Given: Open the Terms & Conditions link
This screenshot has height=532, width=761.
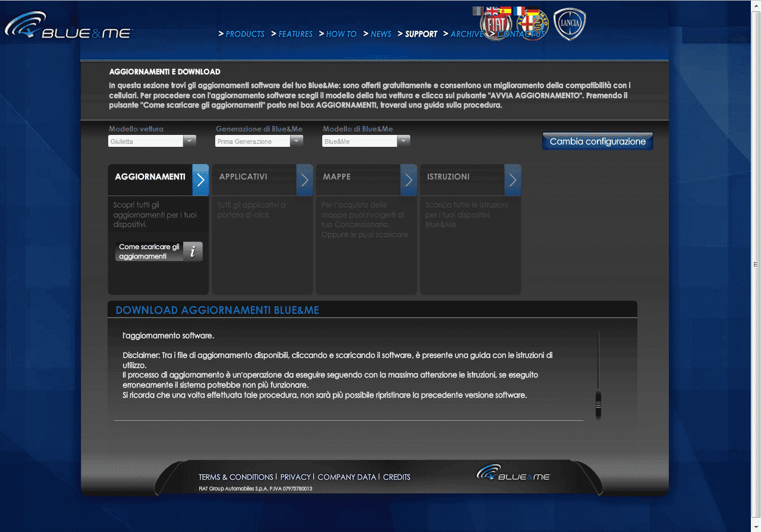Looking at the screenshot, I should point(236,477).
